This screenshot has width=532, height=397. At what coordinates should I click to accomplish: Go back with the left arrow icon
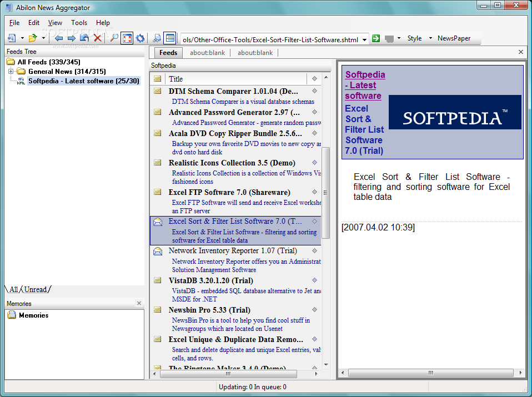[x=59, y=38]
